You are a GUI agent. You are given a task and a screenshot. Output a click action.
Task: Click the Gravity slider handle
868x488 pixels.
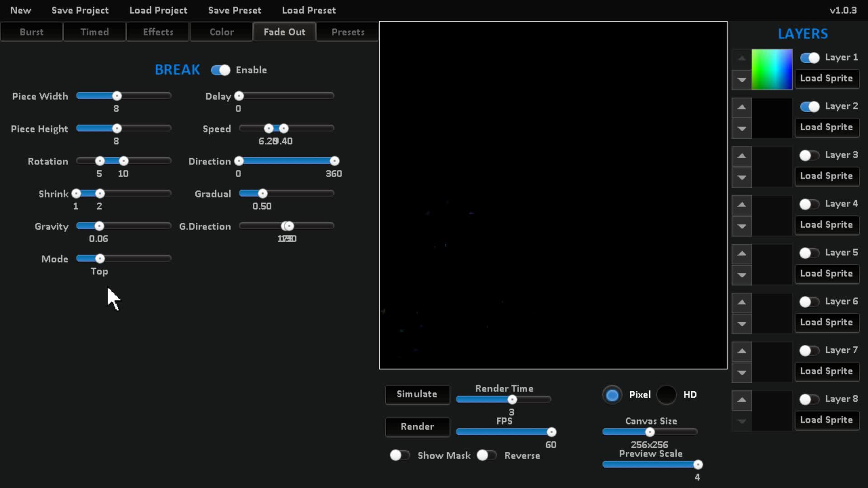click(99, 226)
